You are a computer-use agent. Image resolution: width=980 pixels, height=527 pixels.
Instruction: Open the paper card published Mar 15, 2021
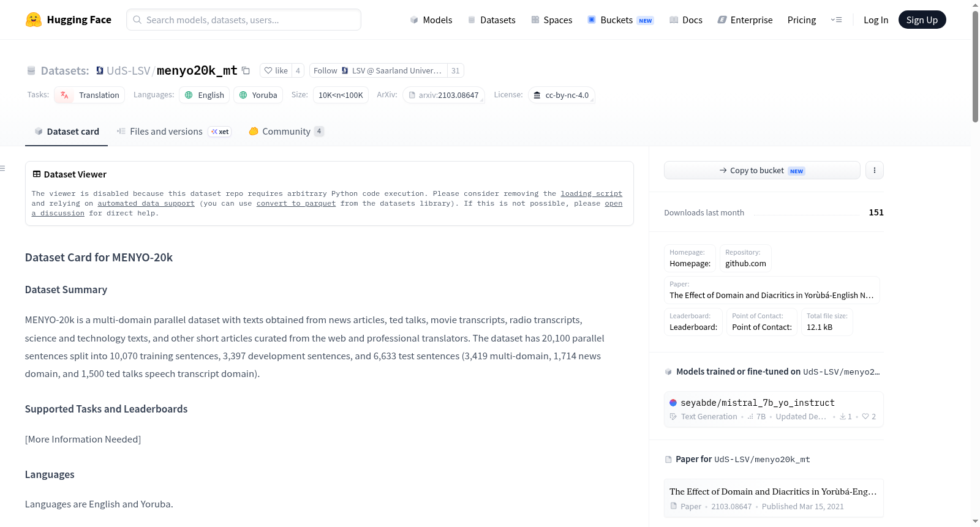tap(774, 498)
